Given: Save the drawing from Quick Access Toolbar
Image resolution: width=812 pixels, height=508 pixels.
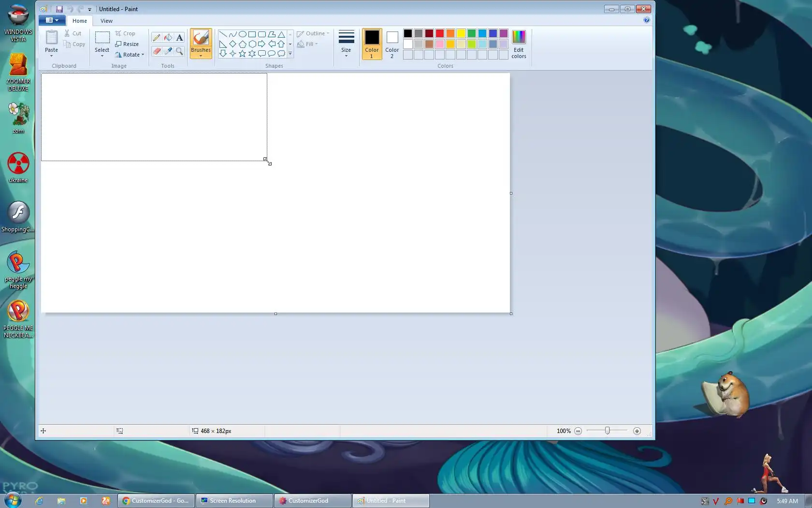Looking at the screenshot, I should pyautogui.click(x=59, y=9).
